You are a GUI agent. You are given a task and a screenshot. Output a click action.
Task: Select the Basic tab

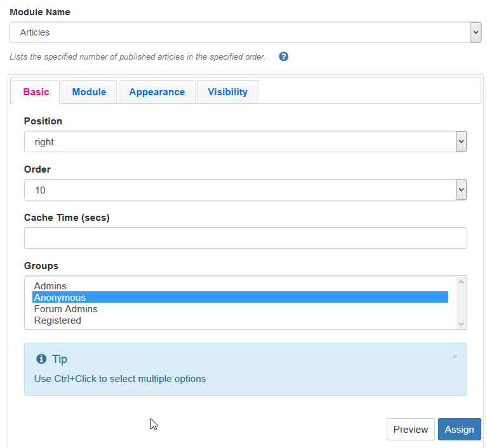click(x=36, y=92)
